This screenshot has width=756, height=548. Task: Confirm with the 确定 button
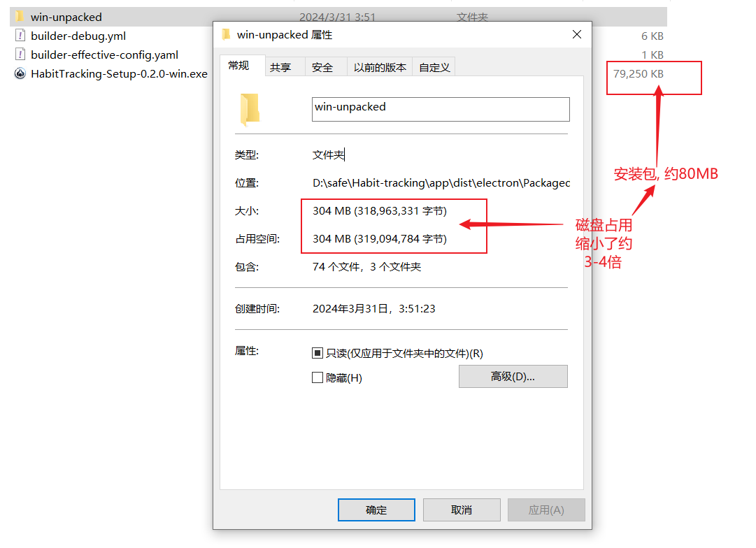point(376,510)
